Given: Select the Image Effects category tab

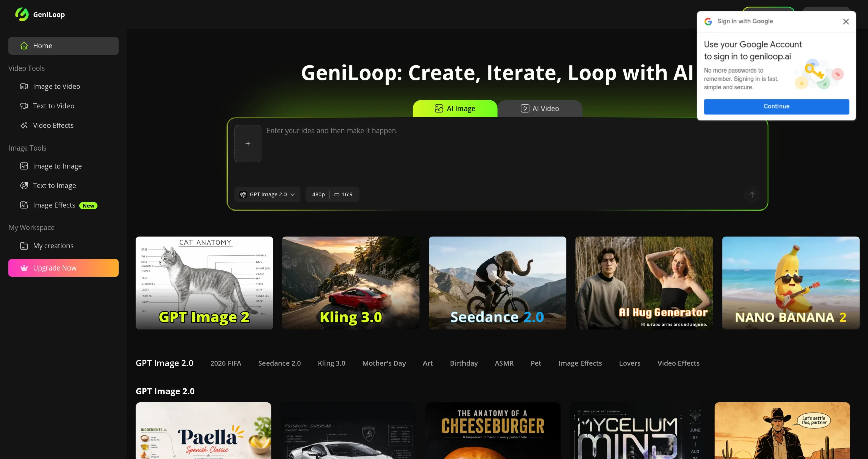Looking at the screenshot, I should 580,363.
